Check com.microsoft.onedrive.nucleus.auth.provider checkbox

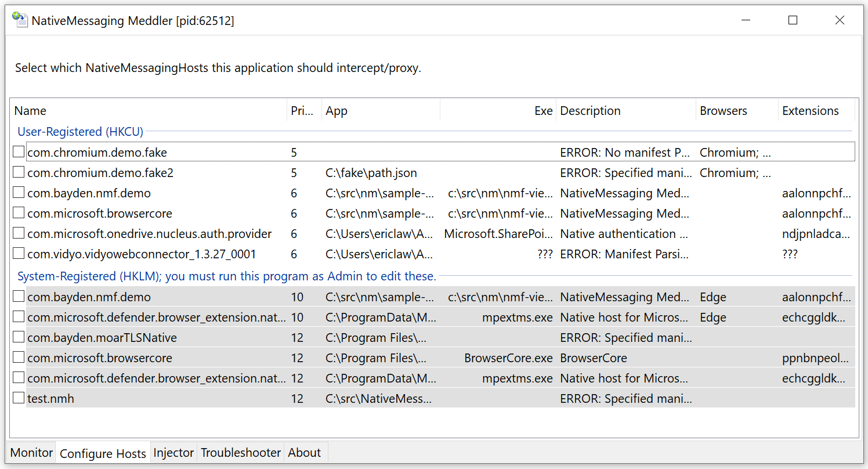click(19, 233)
